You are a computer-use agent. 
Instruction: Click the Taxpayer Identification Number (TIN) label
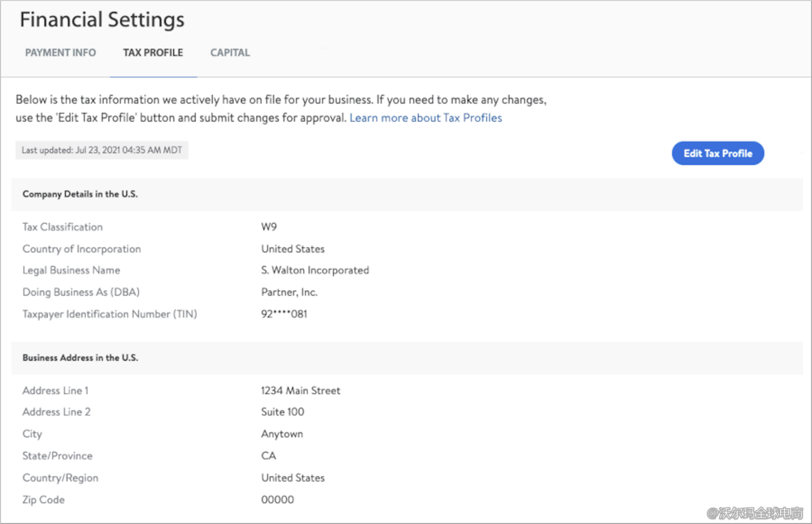point(110,314)
